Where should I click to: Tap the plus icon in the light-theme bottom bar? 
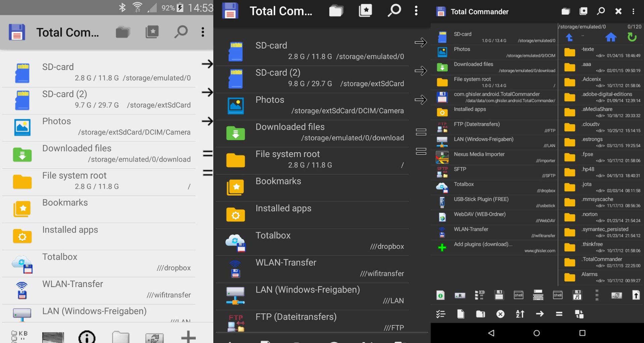click(x=188, y=337)
